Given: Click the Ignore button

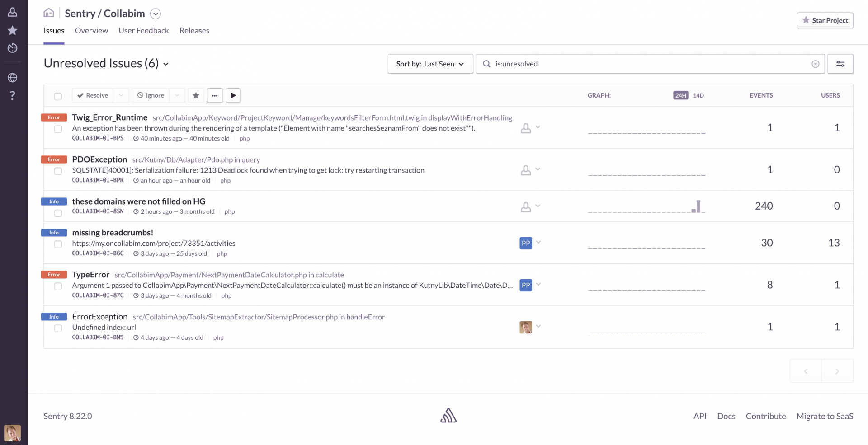Looking at the screenshot, I should (151, 95).
